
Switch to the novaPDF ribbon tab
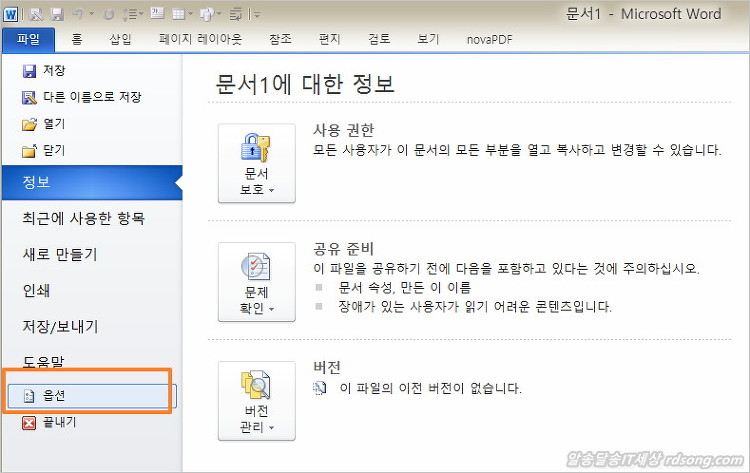[x=489, y=39]
